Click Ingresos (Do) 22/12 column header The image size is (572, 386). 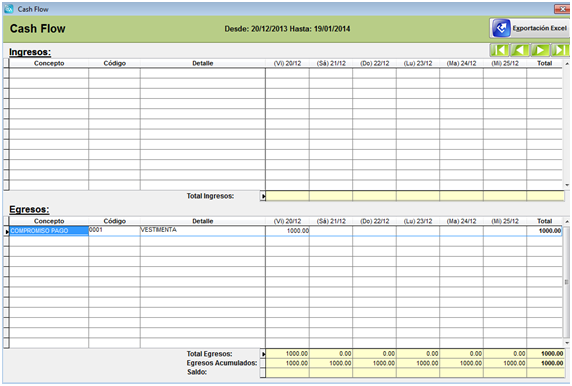click(x=374, y=63)
